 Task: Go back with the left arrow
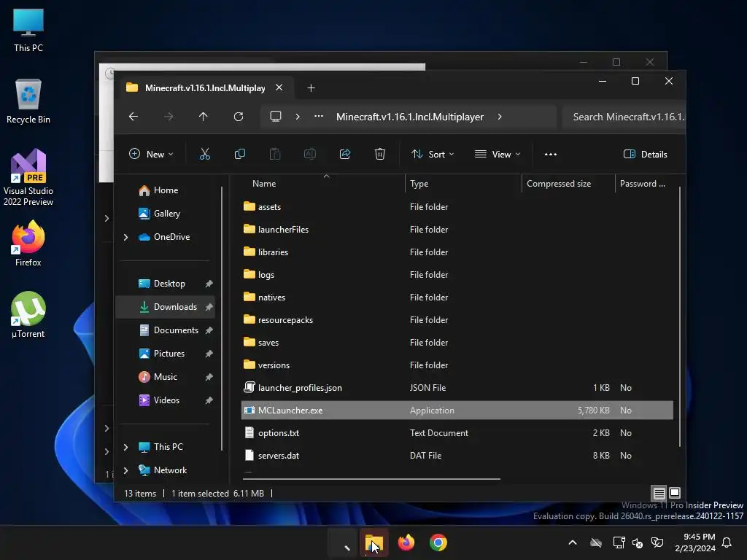133,117
